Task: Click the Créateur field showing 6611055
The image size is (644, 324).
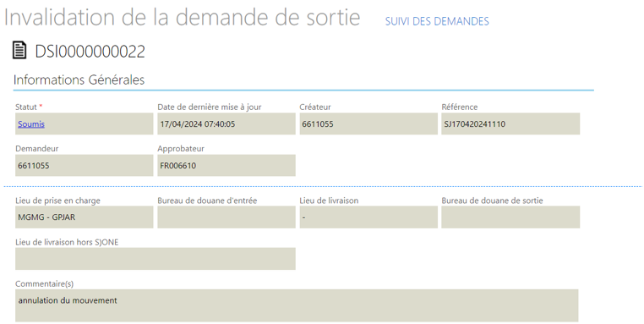Action: [x=368, y=124]
